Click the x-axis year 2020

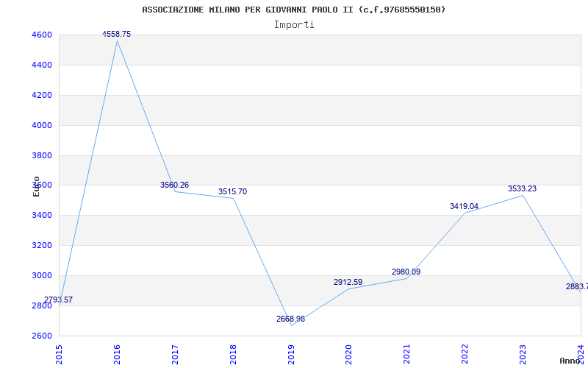pos(348,355)
